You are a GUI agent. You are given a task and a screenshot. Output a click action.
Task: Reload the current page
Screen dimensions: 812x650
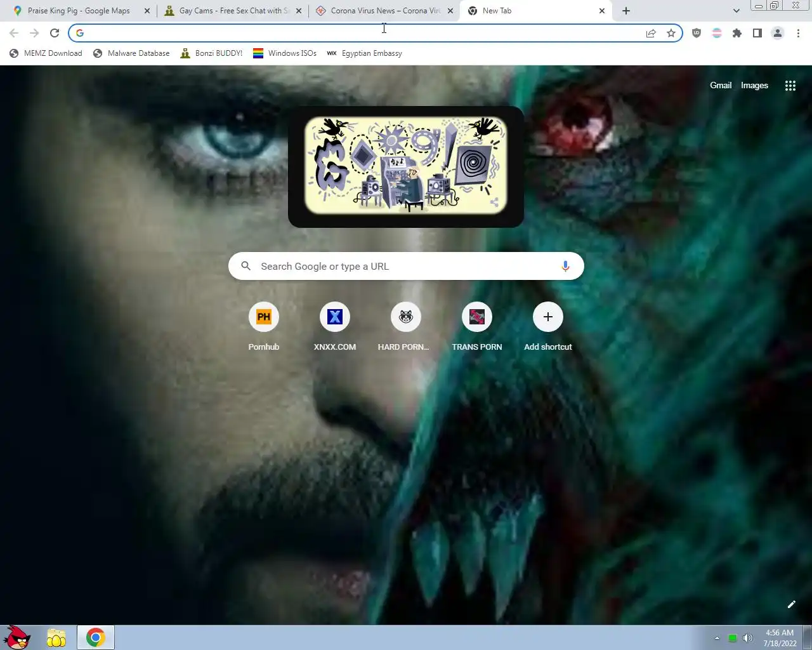pyautogui.click(x=55, y=33)
